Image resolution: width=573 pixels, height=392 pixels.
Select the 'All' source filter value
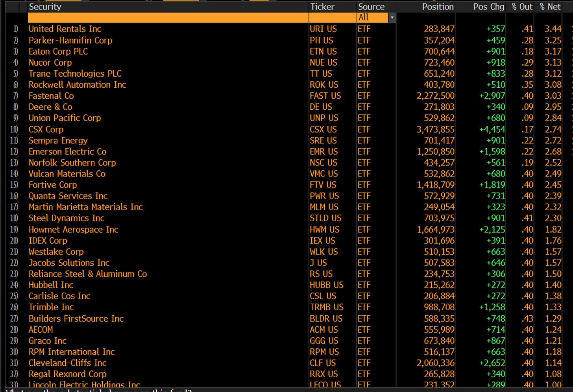click(372, 18)
